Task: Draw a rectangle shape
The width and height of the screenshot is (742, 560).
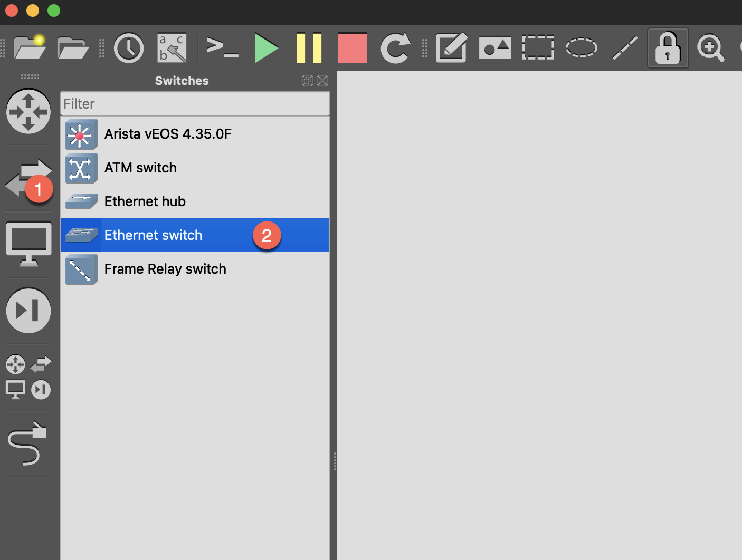Action: click(x=538, y=48)
